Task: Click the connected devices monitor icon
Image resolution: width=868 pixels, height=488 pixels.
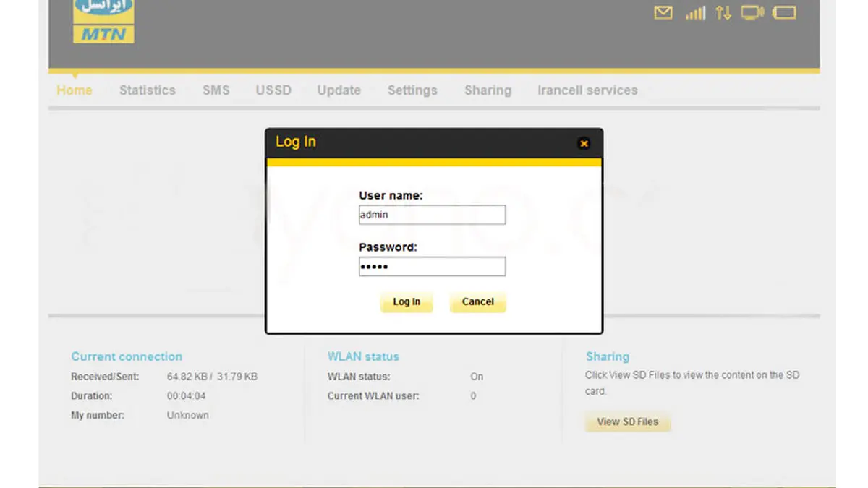Action: (752, 13)
